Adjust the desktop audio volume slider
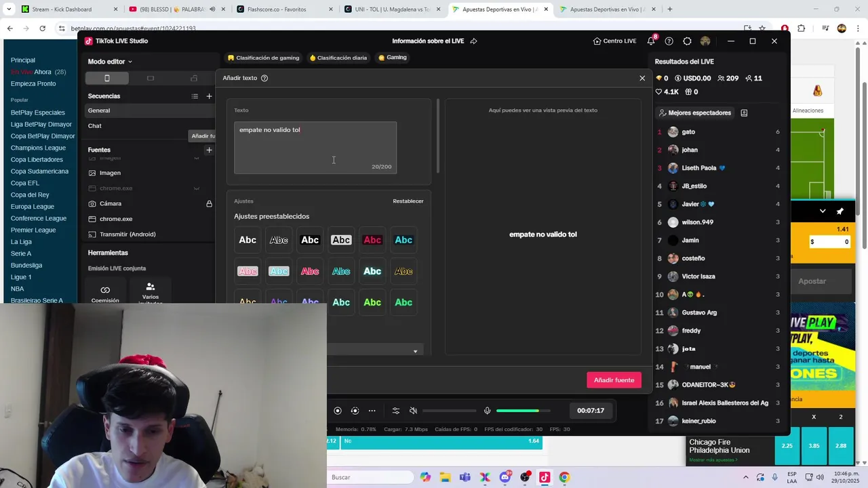This screenshot has height=488, width=868. (x=450, y=411)
